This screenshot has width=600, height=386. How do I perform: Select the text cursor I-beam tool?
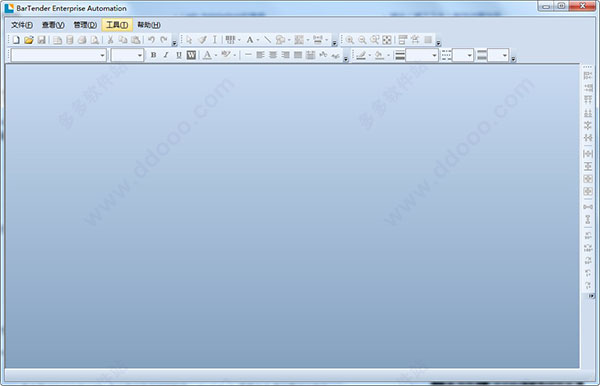click(x=215, y=40)
